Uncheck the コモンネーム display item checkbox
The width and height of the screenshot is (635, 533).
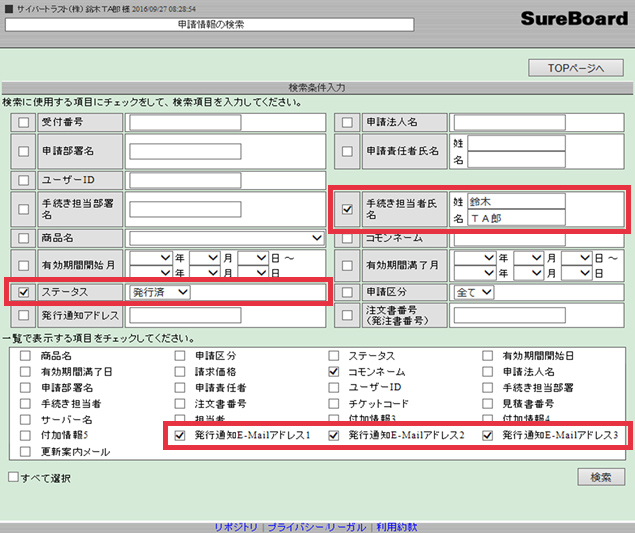tap(335, 371)
